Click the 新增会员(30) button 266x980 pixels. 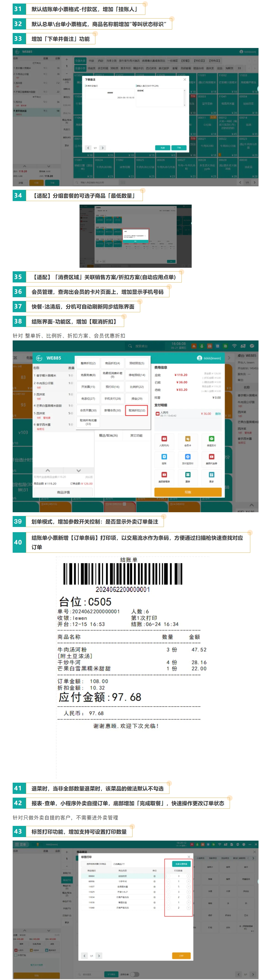[x=112, y=410]
